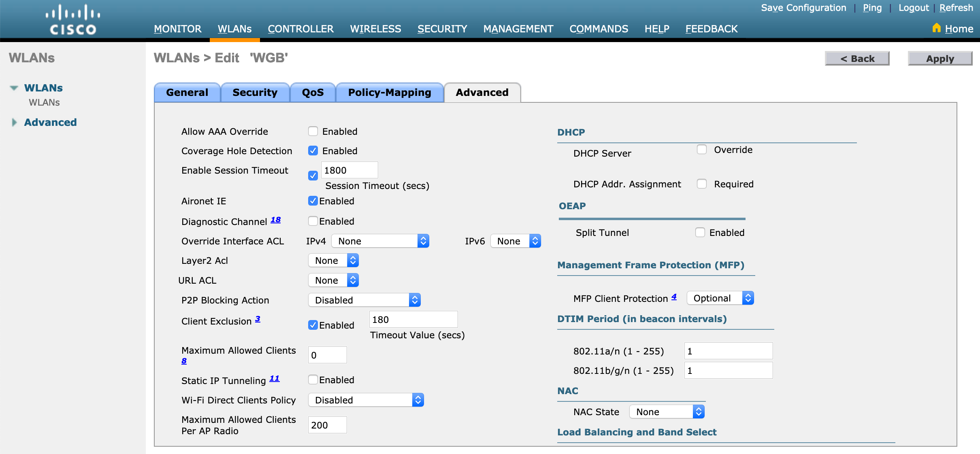Disable Coverage Hole Detection
The width and height of the screenshot is (980, 454).
[313, 151]
